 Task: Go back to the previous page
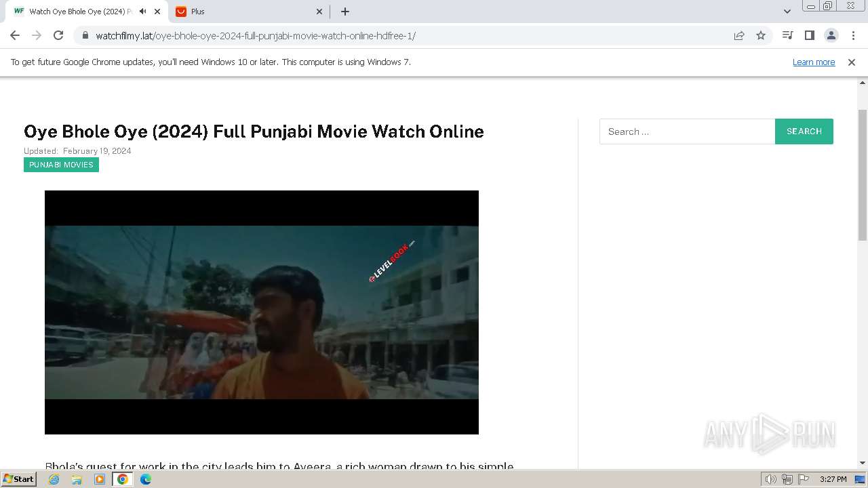tap(15, 35)
